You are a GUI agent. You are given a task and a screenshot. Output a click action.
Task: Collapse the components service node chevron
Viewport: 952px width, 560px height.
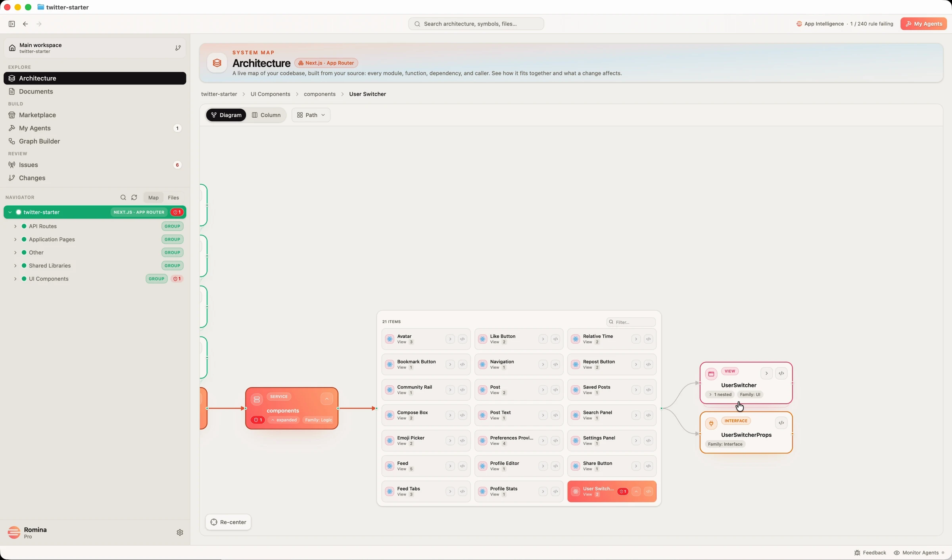[326, 399]
